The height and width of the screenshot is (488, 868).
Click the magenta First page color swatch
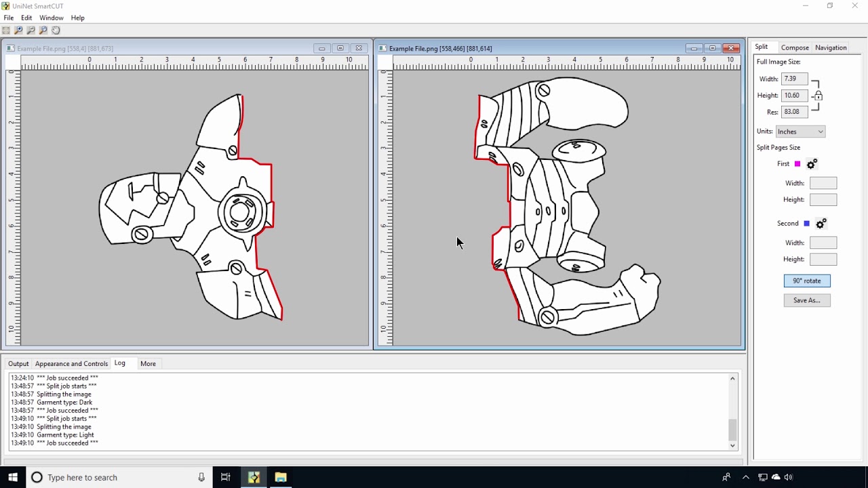coord(797,164)
